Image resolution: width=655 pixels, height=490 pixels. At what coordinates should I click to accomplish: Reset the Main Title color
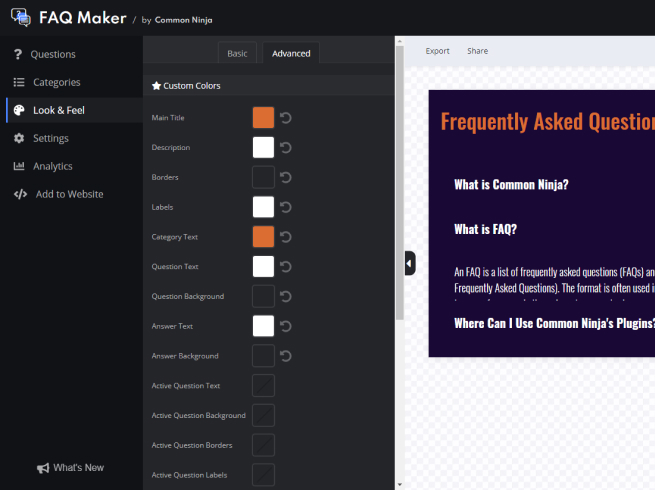coord(286,118)
